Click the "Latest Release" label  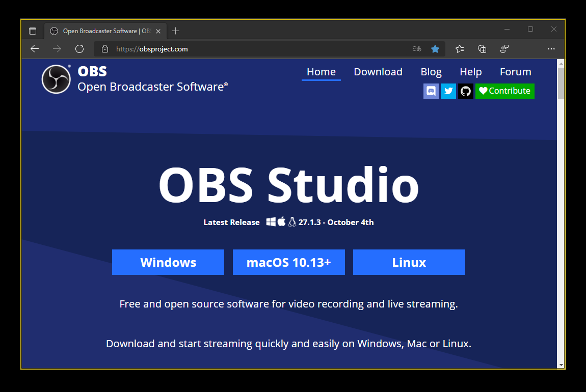pyautogui.click(x=231, y=222)
